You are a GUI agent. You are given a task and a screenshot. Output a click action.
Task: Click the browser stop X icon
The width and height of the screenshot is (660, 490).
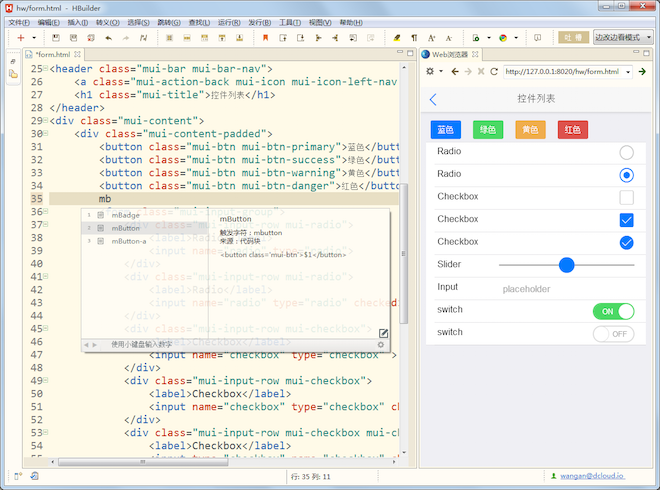point(481,72)
